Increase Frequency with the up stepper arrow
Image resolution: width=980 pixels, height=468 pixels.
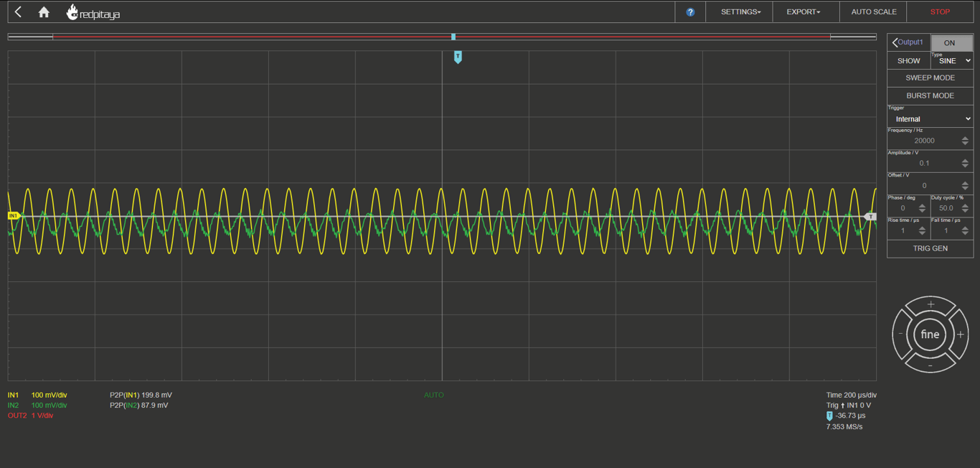[x=965, y=138]
